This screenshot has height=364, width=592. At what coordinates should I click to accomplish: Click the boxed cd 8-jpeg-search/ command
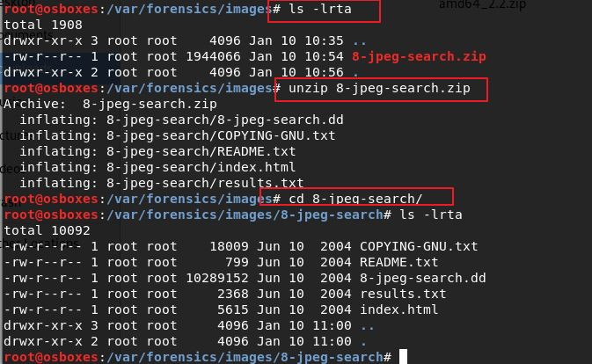pyautogui.click(x=356, y=199)
